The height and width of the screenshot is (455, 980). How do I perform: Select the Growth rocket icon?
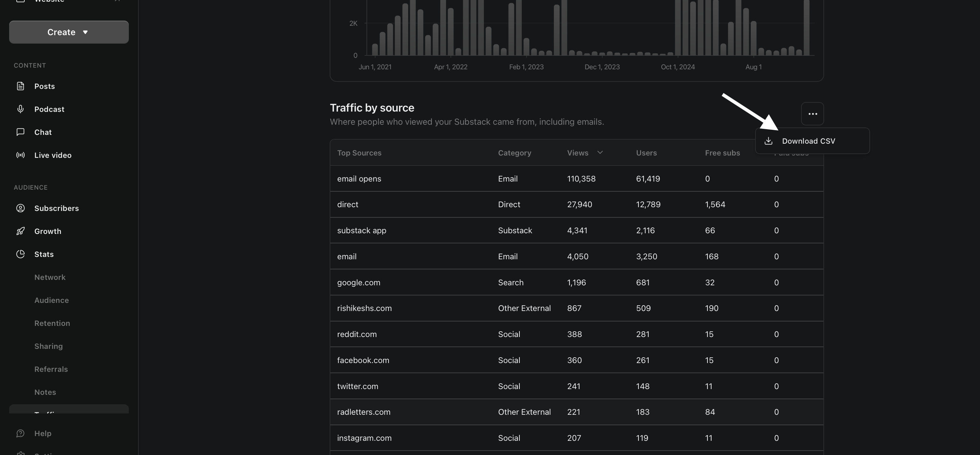[x=20, y=231]
